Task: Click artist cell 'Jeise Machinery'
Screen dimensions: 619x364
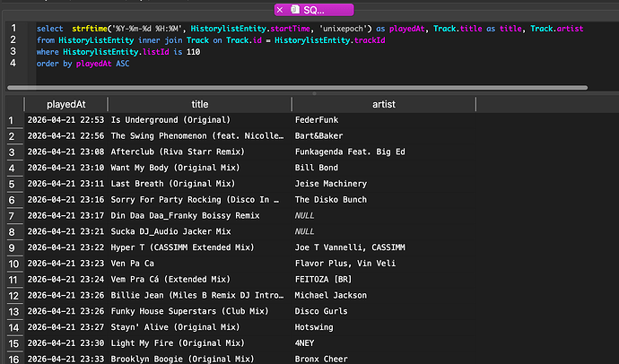Action: tap(384, 184)
